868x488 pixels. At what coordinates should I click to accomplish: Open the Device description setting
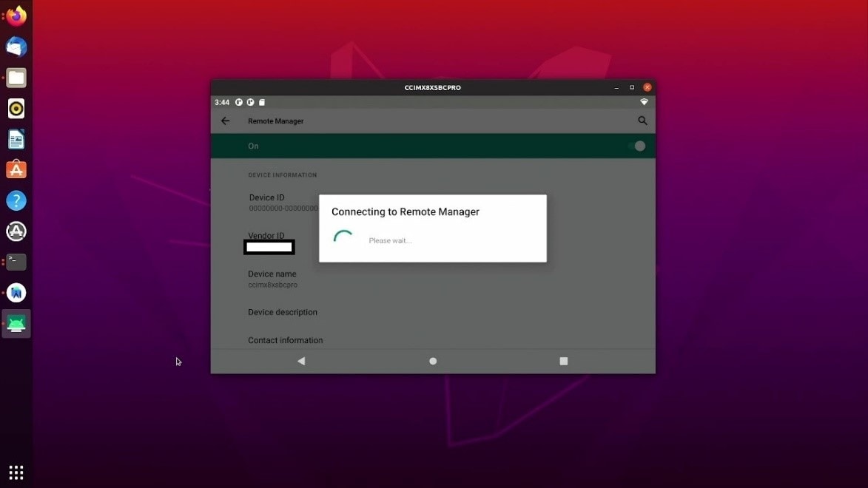click(x=283, y=313)
